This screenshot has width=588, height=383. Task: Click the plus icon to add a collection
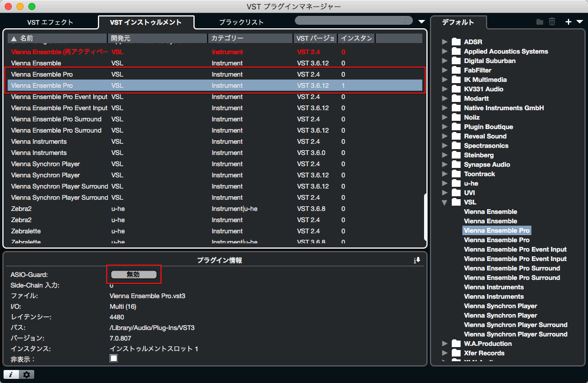pyautogui.click(x=569, y=22)
